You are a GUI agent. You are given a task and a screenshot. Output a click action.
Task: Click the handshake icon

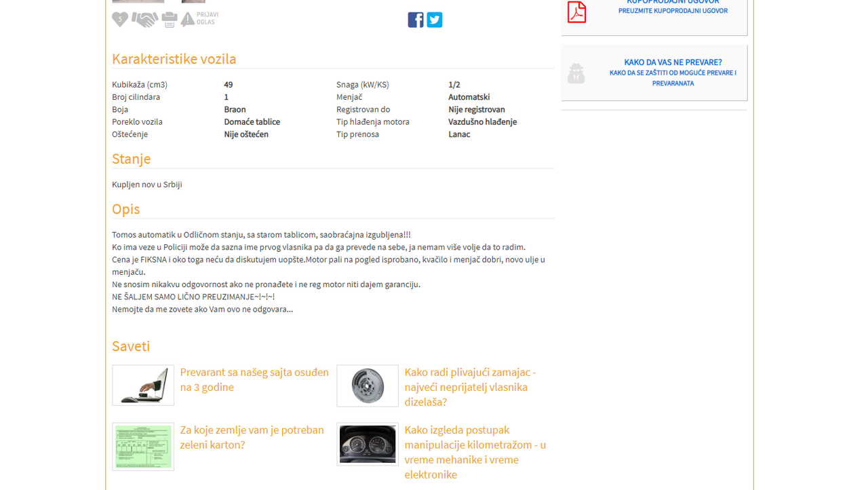[x=144, y=20]
